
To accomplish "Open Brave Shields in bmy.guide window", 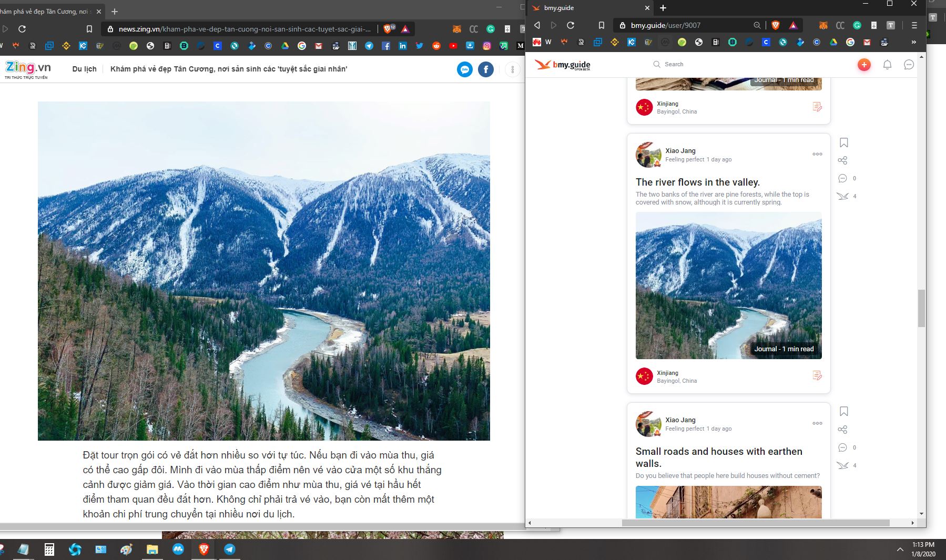I will (x=776, y=25).
